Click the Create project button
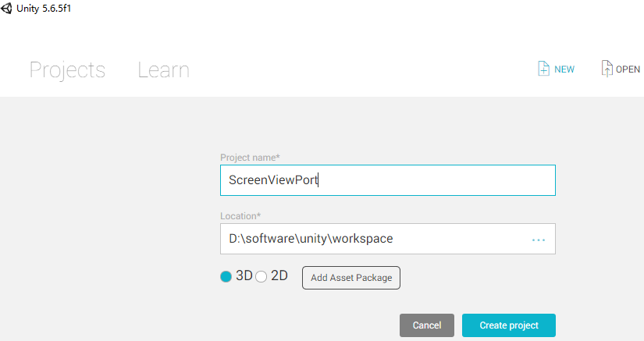 (509, 325)
